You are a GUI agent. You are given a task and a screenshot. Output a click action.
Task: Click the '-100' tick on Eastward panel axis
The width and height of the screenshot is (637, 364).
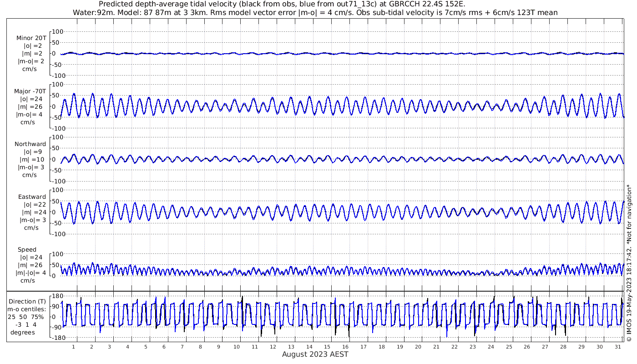coord(60,234)
